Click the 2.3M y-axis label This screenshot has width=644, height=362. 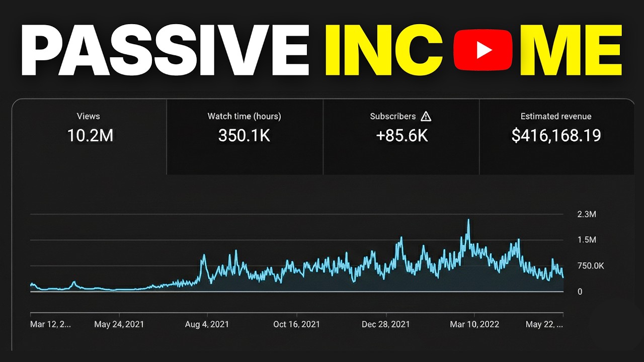587,214
